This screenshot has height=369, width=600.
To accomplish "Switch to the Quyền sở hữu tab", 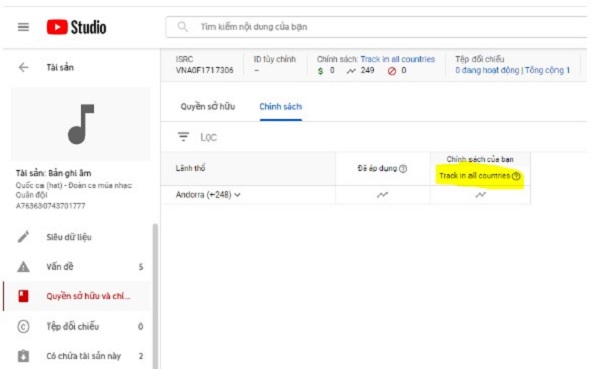I will [208, 107].
